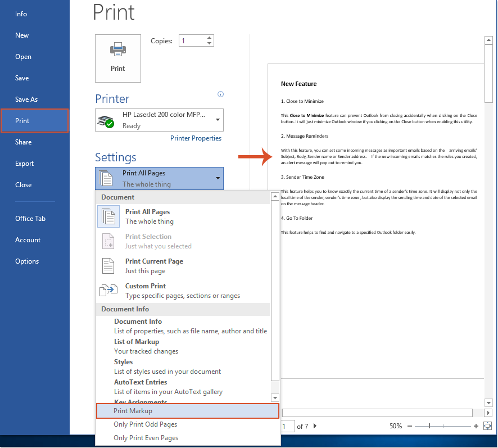Click the page number input field
Screen dimensions: 498x448
(x=287, y=426)
